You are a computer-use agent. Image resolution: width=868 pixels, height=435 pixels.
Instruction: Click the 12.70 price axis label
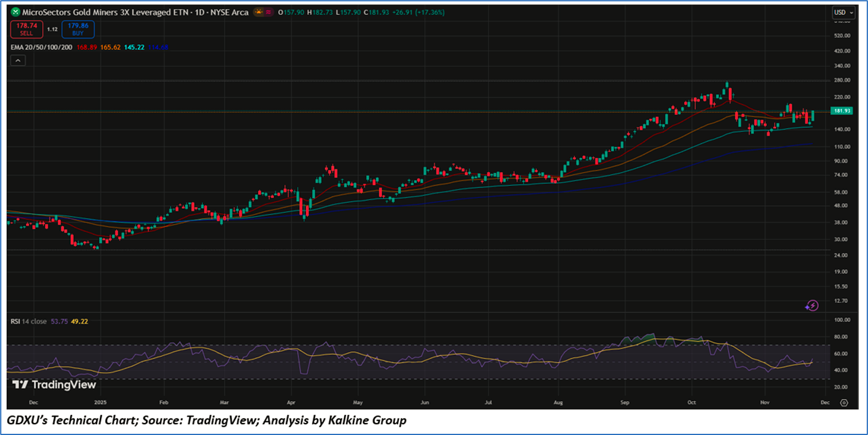pyautogui.click(x=840, y=301)
